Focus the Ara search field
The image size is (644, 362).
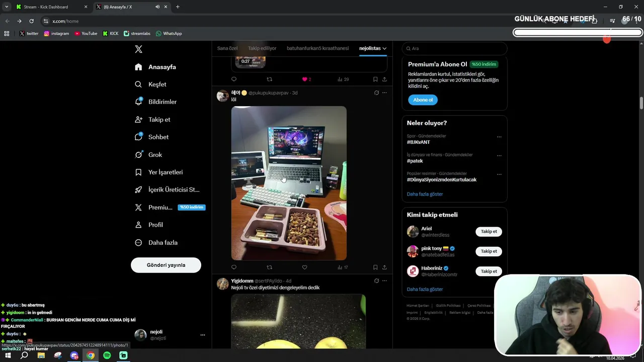click(455, 48)
